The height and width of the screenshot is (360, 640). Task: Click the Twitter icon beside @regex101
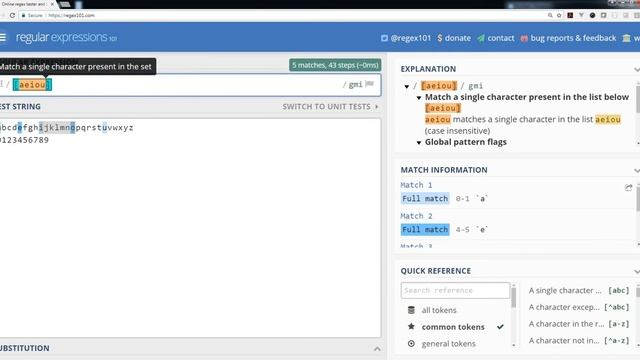point(384,38)
